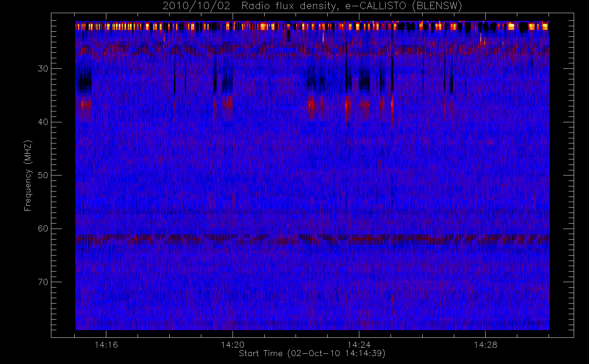The width and height of the screenshot is (589, 364).
Task: Click the 14:24 time tick label
Action: 359,345
